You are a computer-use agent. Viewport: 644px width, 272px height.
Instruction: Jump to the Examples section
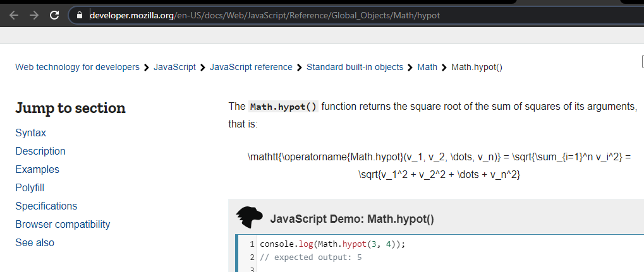pos(37,169)
